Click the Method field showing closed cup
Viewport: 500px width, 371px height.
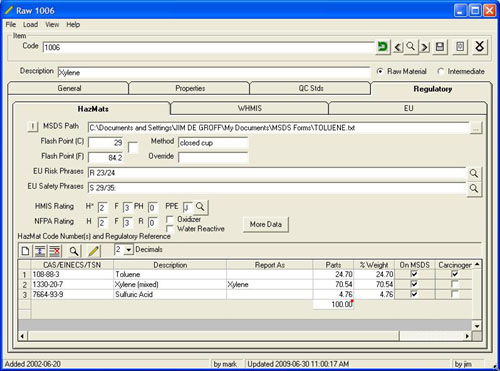pyautogui.click(x=213, y=143)
